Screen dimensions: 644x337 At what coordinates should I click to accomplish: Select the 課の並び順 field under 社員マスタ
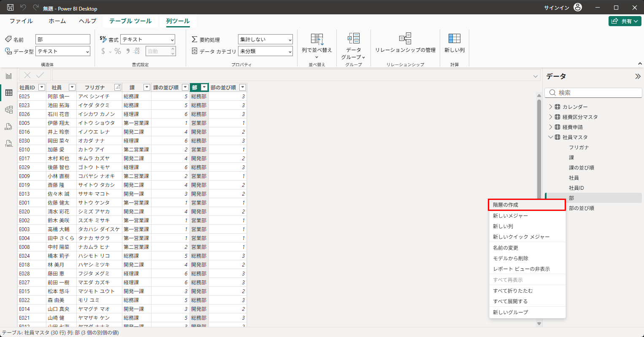582,167
